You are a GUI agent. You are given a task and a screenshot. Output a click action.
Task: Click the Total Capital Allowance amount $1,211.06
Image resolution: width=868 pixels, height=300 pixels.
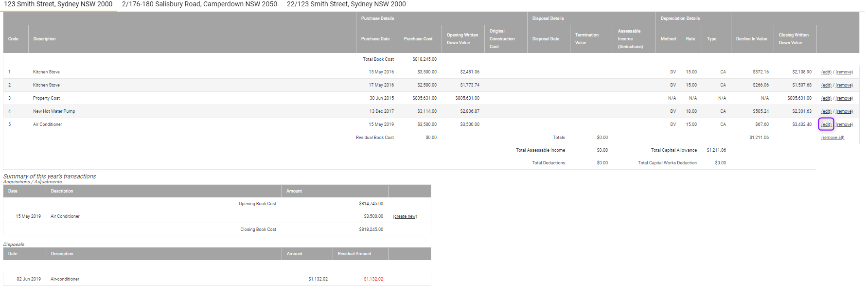pos(716,150)
